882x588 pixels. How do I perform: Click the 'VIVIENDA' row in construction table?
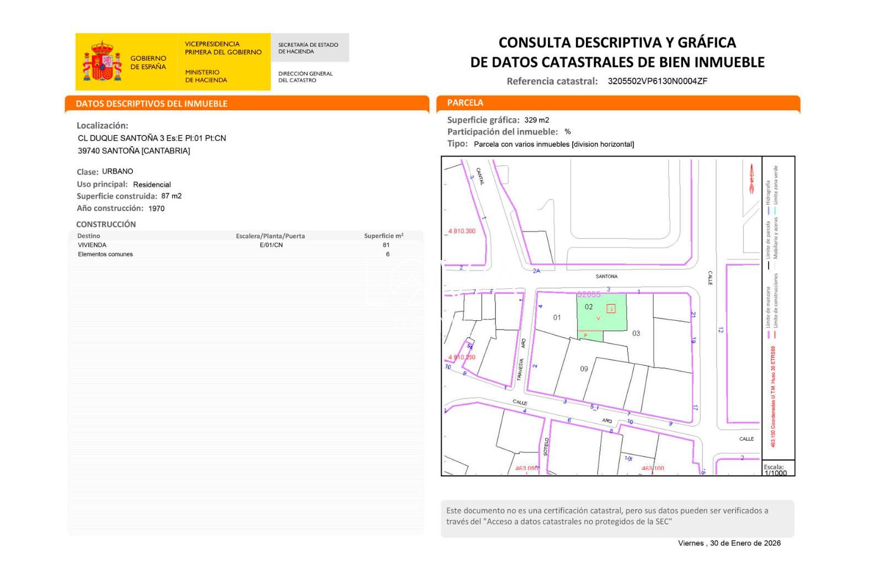92,245
